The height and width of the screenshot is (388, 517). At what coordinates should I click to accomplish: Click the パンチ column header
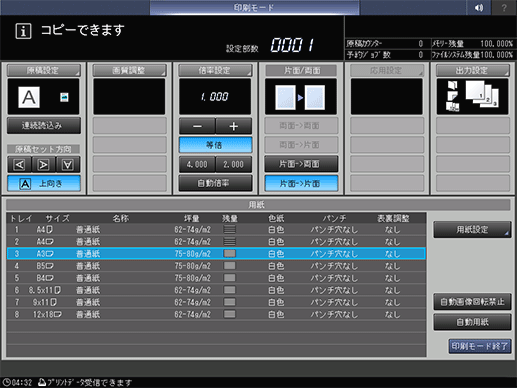pyautogui.click(x=334, y=218)
